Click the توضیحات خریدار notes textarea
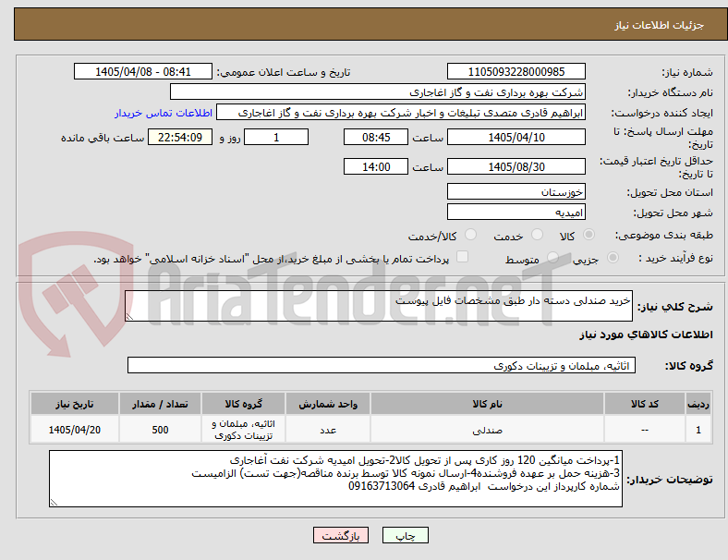This screenshot has width=728, height=560. click(335, 479)
